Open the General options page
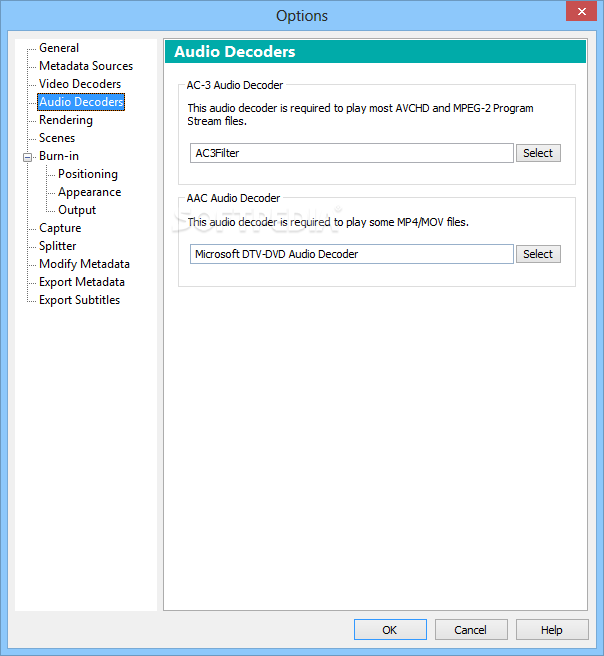 point(59,48)
